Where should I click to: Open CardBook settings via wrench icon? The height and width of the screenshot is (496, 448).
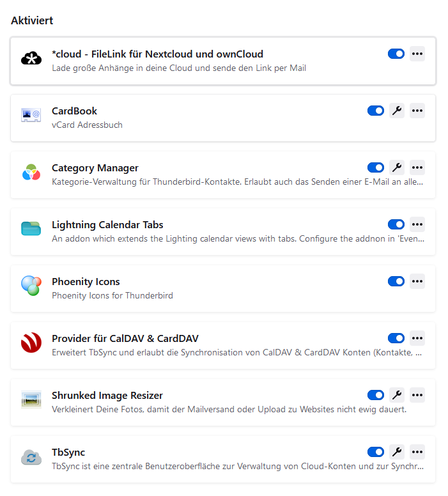pyautogui.click(x=397, y=111)
